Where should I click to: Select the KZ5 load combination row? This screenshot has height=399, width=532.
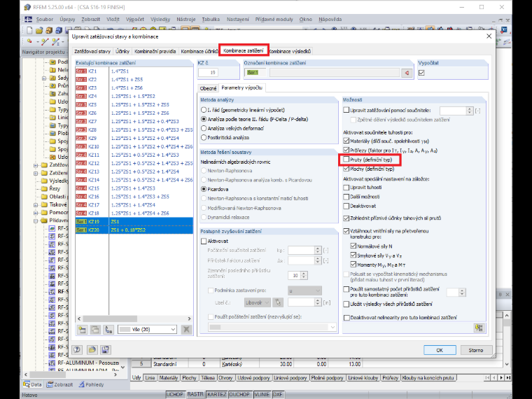134,104
